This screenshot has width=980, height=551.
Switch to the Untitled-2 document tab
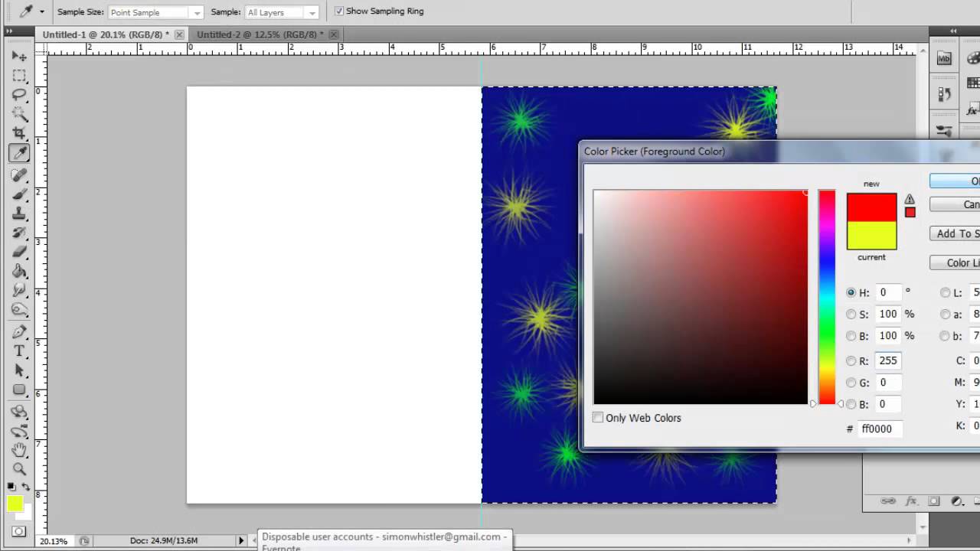[x=260, y=34]
